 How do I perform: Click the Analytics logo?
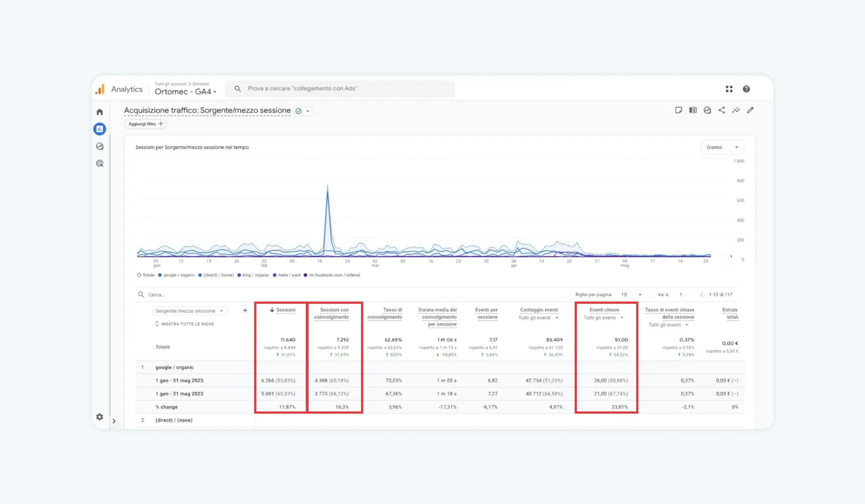(100, 89)
